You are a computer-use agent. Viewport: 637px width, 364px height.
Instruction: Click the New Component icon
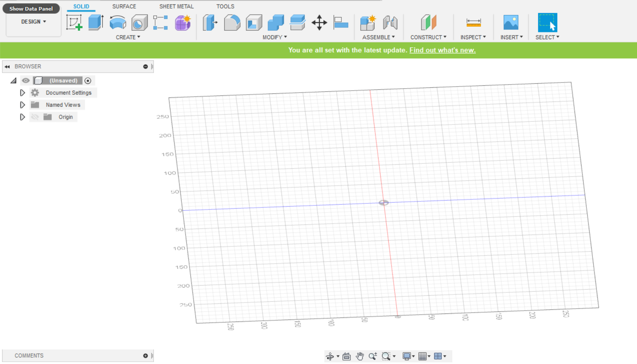point(368,23)
